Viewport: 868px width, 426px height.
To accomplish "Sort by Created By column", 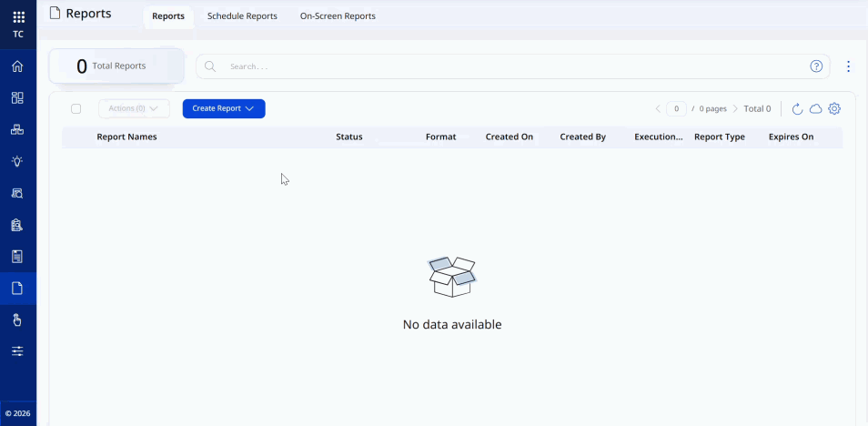I will 583,137.
